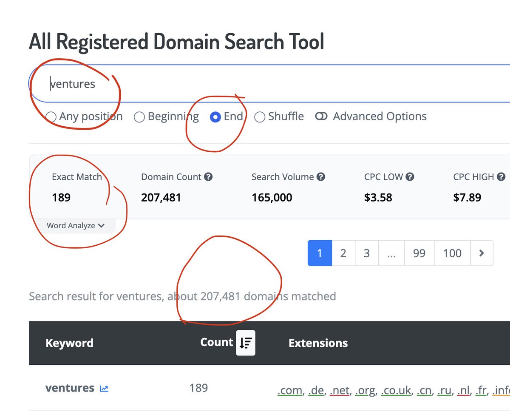Click the 'All Registered Domain Search Tool' heading
510x420 pixels.
(x=177, y=41)
